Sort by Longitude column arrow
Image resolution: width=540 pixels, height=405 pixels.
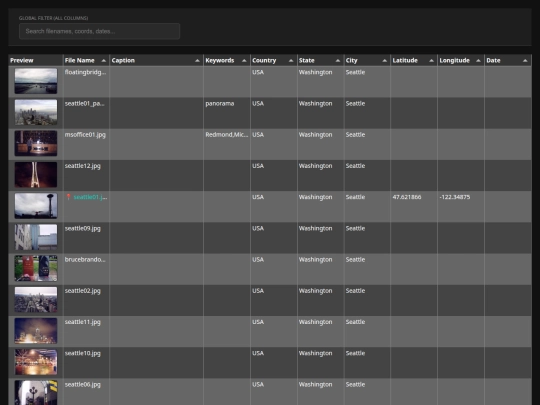coord(478,61)
